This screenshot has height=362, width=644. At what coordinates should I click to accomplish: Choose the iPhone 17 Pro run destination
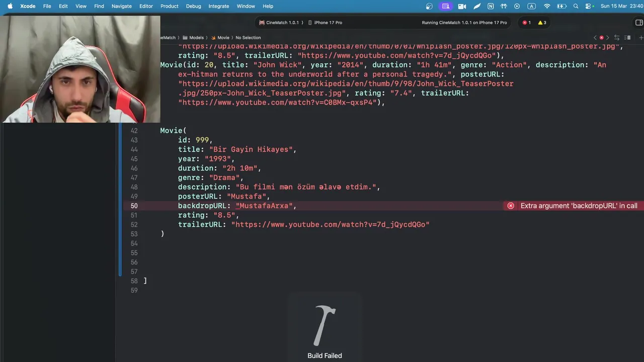tap(325, 23)
